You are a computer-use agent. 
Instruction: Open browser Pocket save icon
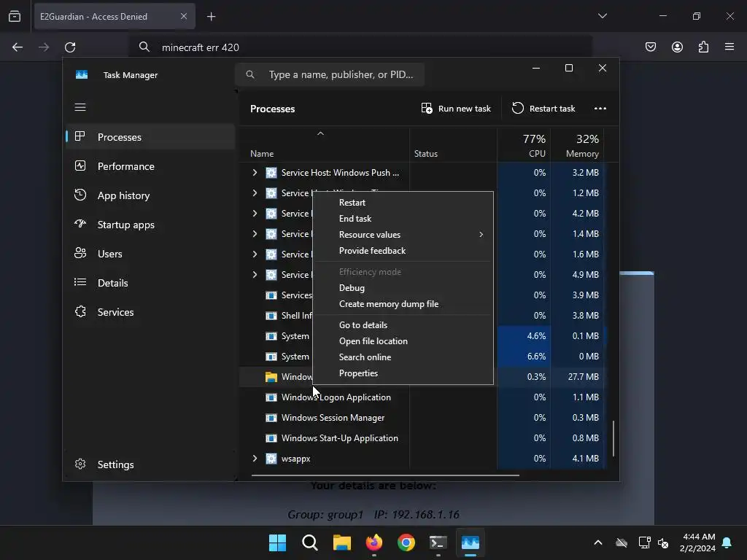tap(650, 47)
